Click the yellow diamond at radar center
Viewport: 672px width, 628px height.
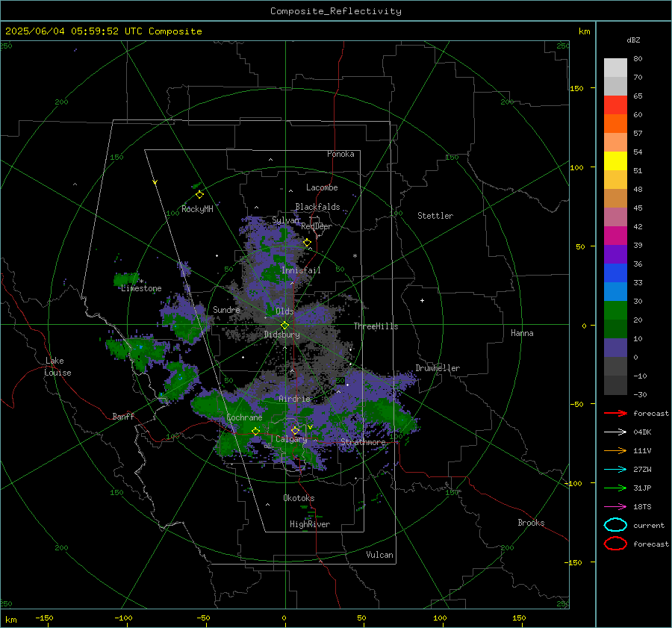point(284,326)
